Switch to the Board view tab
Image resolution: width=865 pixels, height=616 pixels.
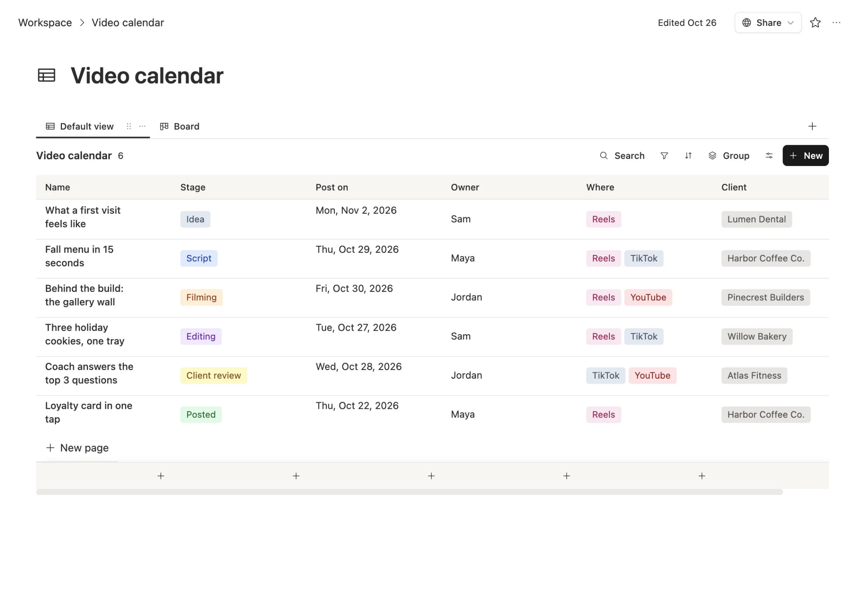[179, 126]
